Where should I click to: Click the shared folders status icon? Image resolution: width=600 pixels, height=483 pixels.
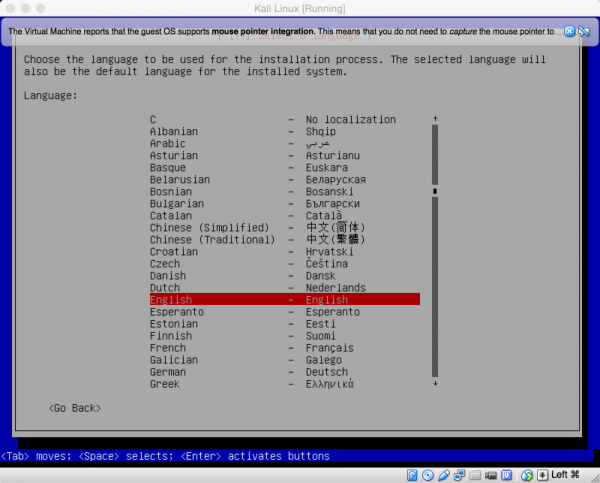point(475,475)
